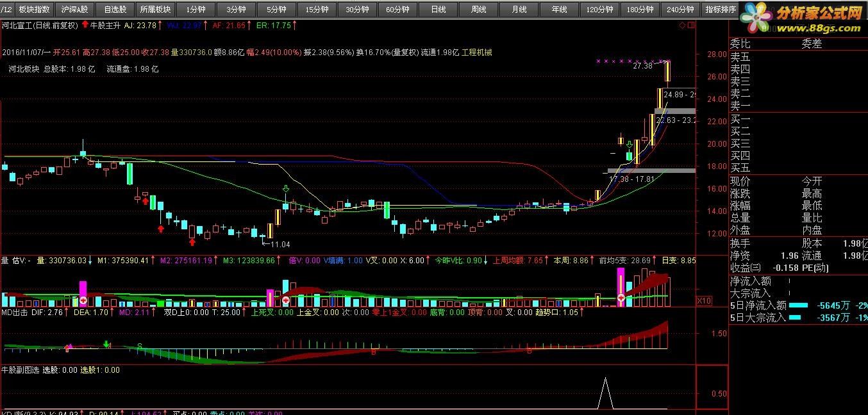This screenshot has height=415, width=868.
Task: Open the 指标排序 indicator sorting
Action: [721, 10]
